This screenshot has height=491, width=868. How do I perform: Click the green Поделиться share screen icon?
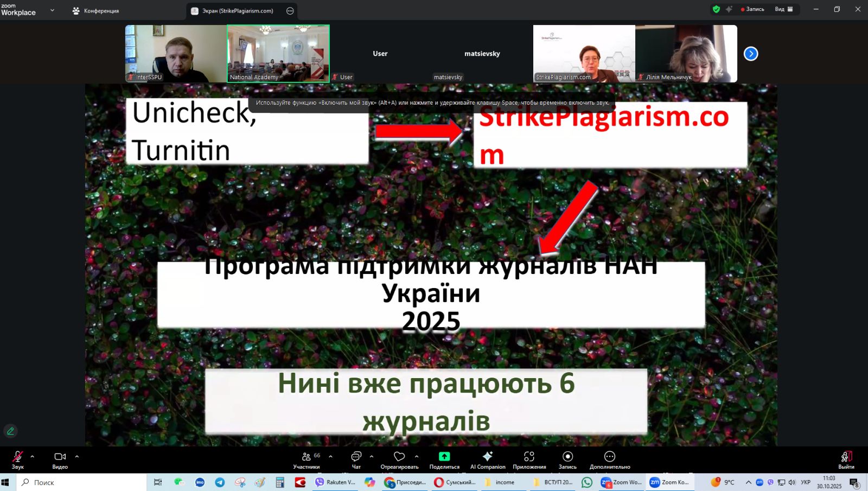tap(444, 457)
